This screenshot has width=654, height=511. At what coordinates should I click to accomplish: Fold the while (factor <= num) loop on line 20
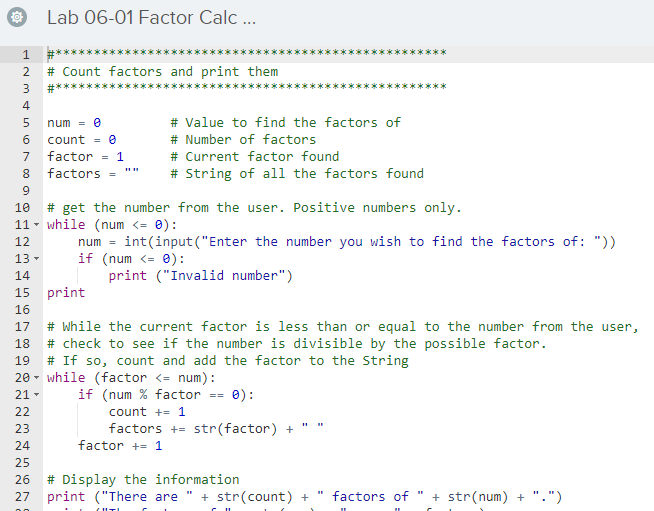tap(37, 377)
